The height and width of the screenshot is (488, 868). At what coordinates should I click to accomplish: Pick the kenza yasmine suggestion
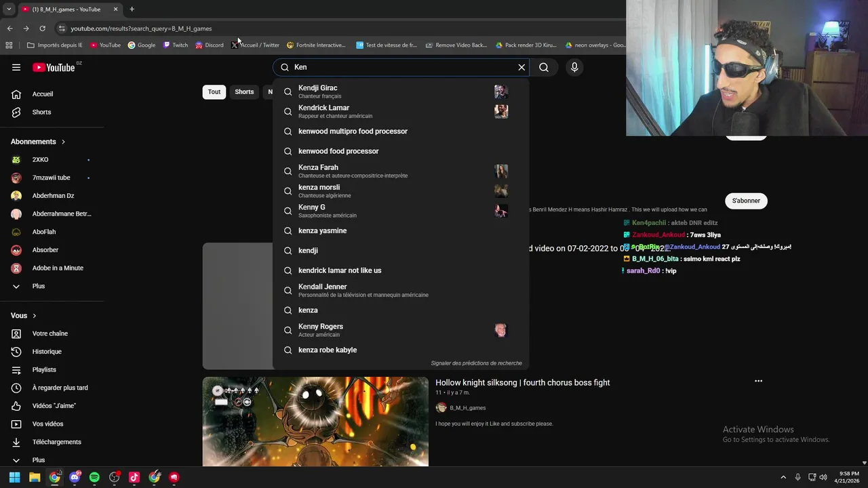coord(401,230)
